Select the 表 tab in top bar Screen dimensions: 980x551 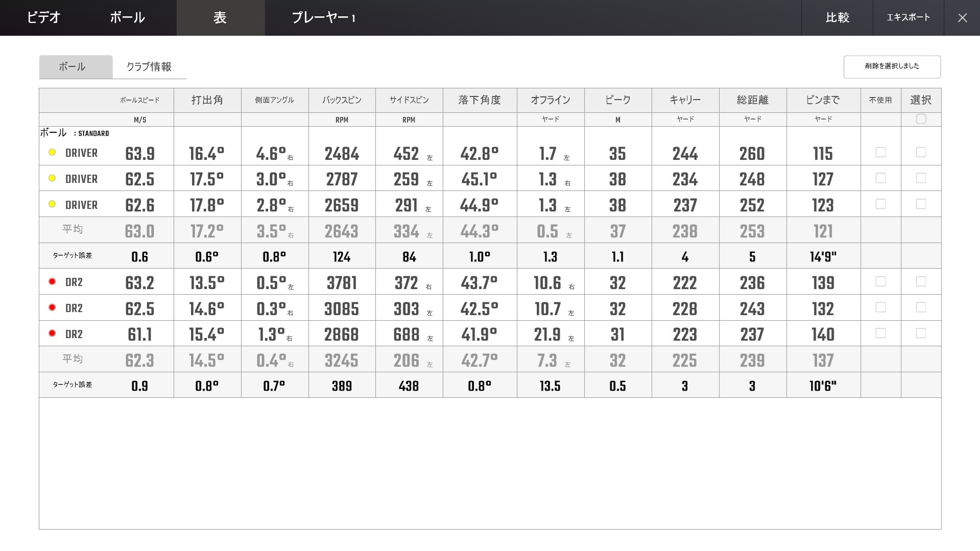(x=220, y=18)
